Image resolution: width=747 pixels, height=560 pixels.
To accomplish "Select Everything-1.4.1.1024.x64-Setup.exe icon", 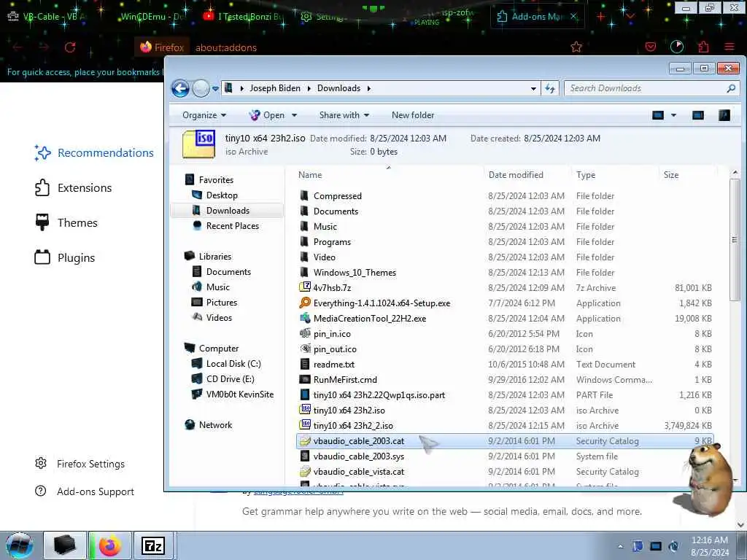I will tap(304, 303).
